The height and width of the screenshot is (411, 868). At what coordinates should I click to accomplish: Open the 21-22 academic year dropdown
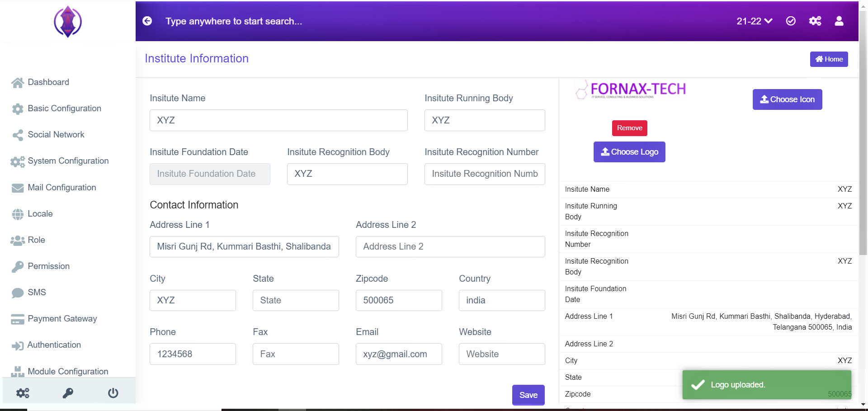point(754,21)
